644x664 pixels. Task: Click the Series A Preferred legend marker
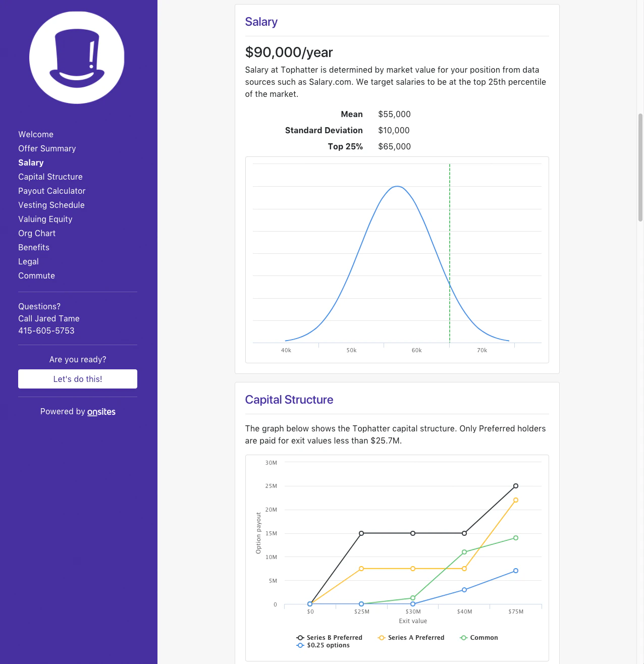click(x=382, y=637)
